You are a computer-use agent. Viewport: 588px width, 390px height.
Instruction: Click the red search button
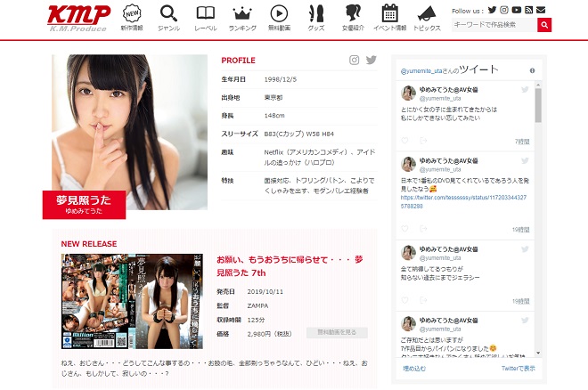544,25
